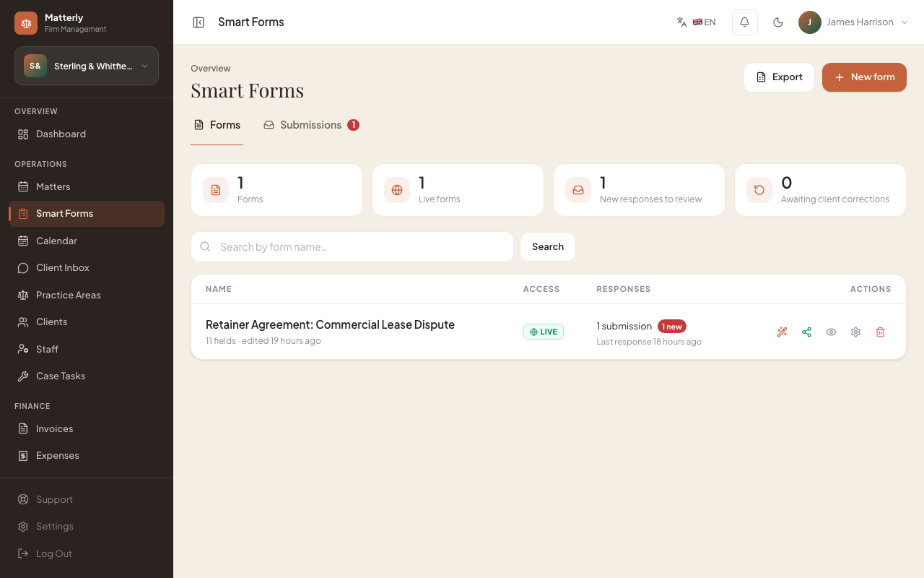Click the 1 new responses badge
924x578 pixels.
pyautogui.click(x=671, y=327)
